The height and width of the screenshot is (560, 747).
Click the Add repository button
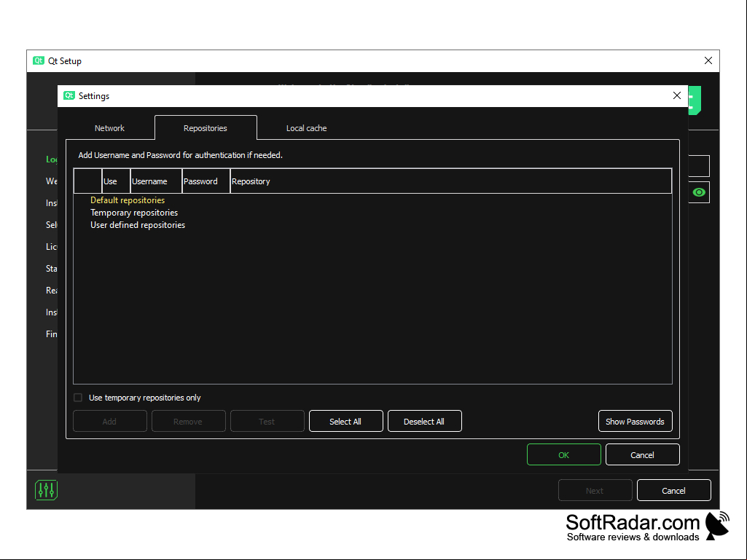pos(109,421)
